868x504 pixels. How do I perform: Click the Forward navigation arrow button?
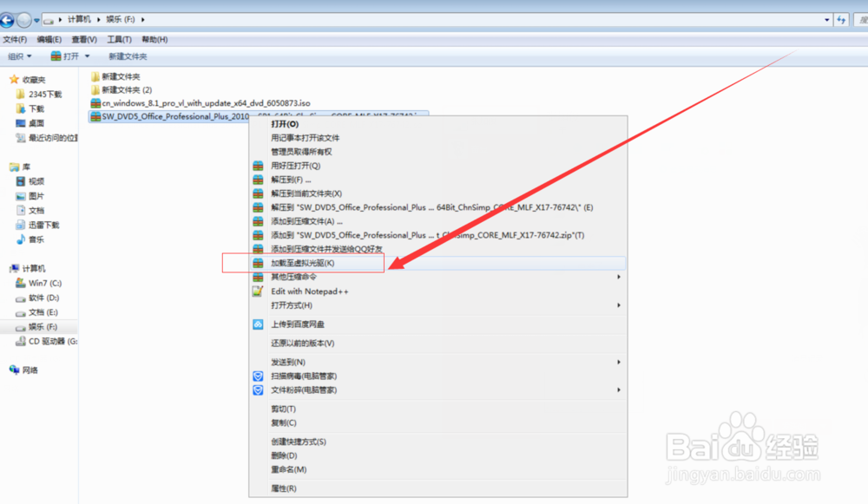[x=23, y=21]
